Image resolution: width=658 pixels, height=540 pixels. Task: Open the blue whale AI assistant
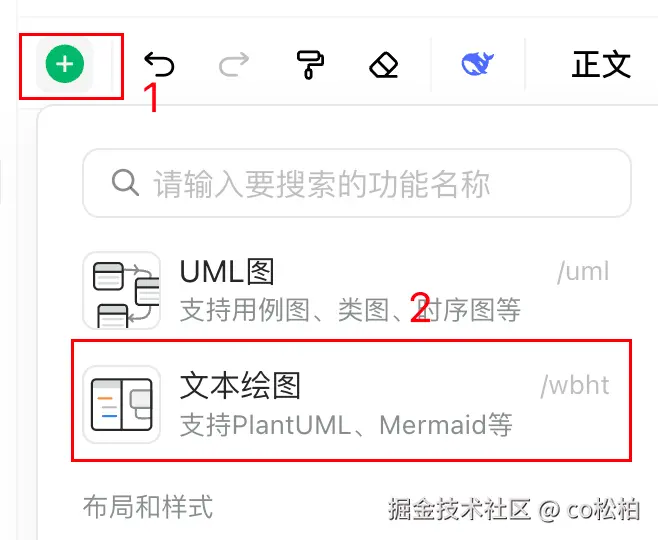point(478,64)
